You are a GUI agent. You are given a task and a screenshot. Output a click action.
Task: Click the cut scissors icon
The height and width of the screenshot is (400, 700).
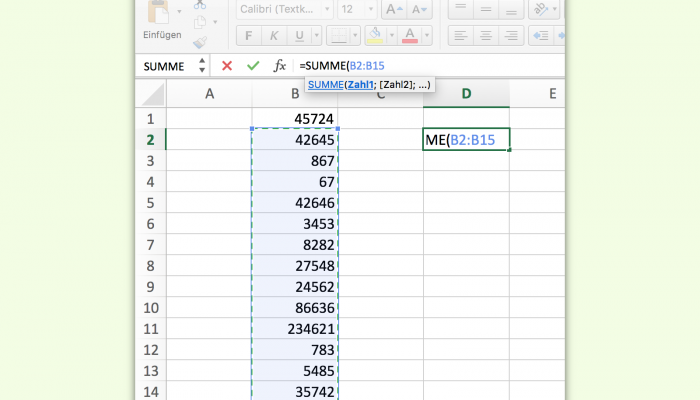tap(200, 4)
